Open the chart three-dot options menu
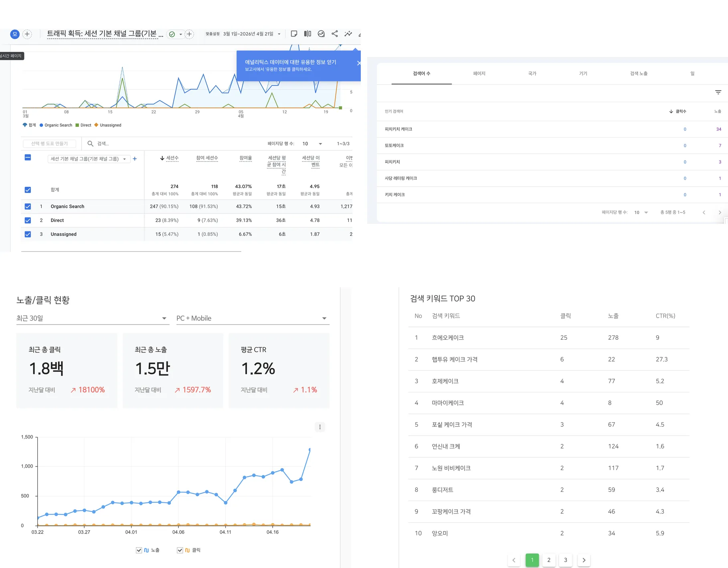Screen dimensions: 728x568 (x=320, y=427)
